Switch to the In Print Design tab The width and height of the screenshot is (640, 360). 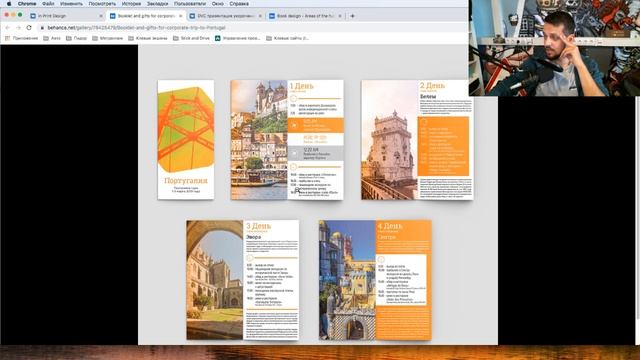[x=65, y=16]
